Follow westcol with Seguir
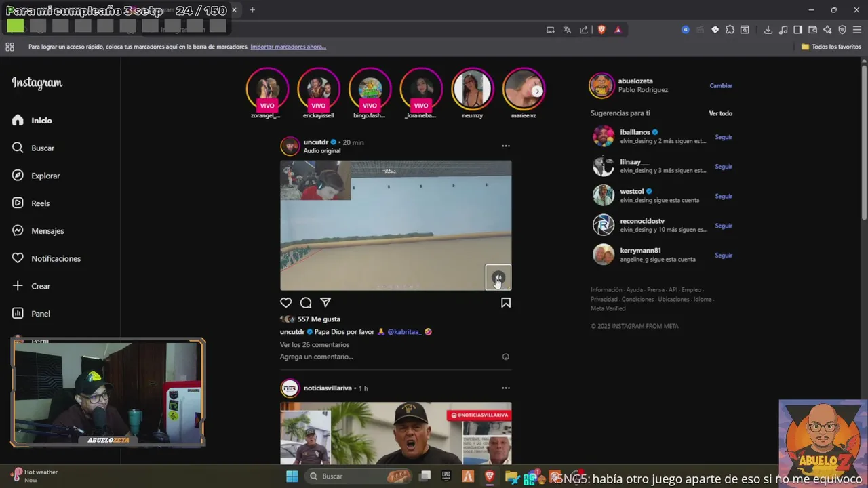Screen dimensions: 868x488 [x=724, y=196]
